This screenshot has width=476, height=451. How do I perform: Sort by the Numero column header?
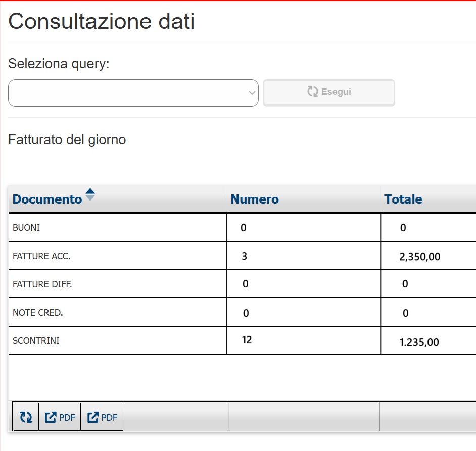[x=254, y=199]
